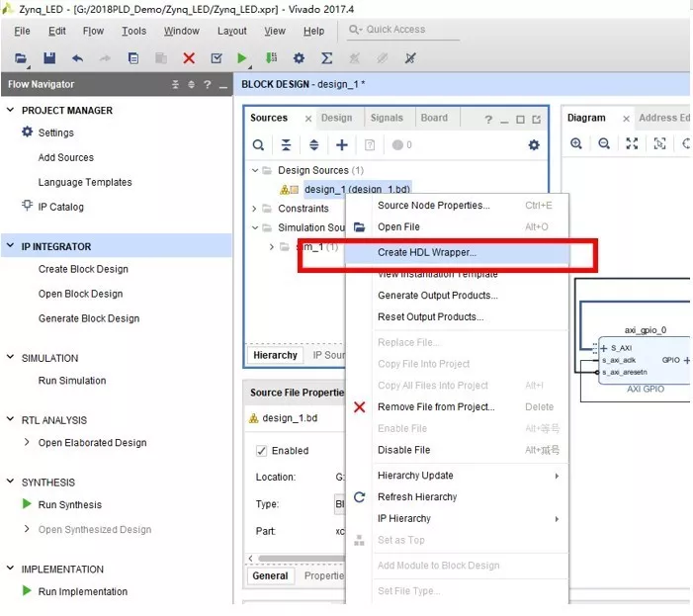693x616 pixels.
Task: Choose Generate Output Products... from context menu
Action: [x=457, y=296]
